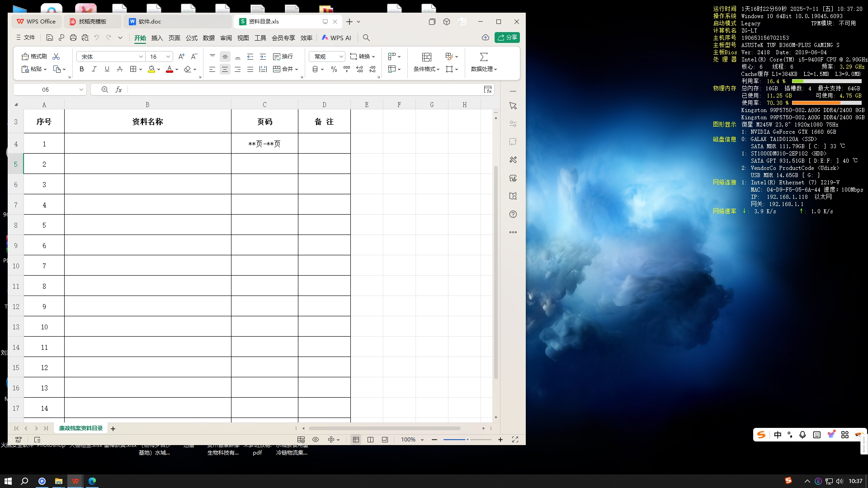
Task: Click the Format Painter (格式刷) button
Action: click(34, 56)
